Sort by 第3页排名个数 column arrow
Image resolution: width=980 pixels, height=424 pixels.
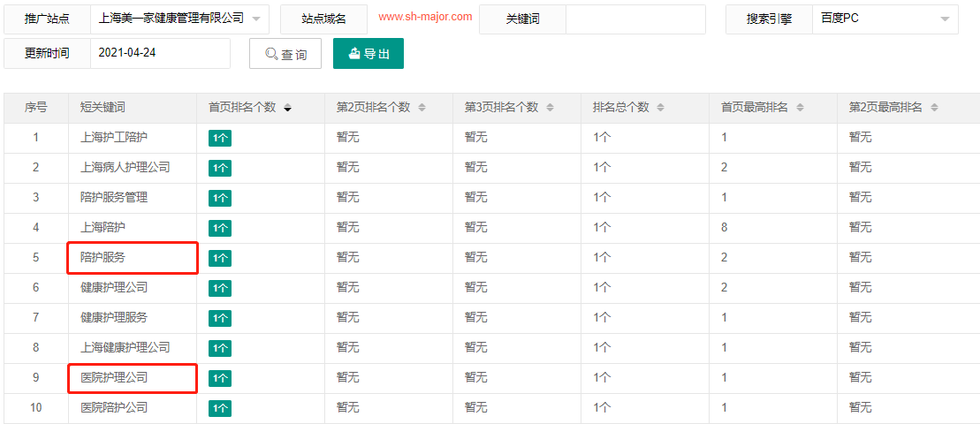click(x=550, y=108)
